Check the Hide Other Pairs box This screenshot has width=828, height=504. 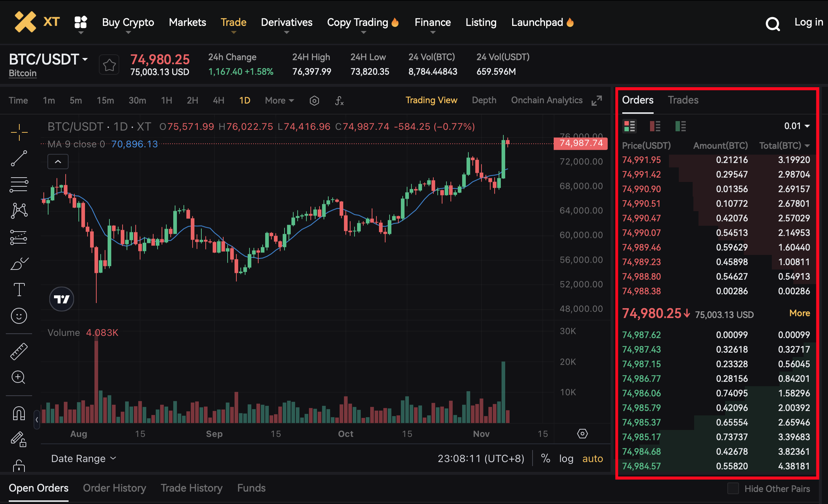click(733, 488)
